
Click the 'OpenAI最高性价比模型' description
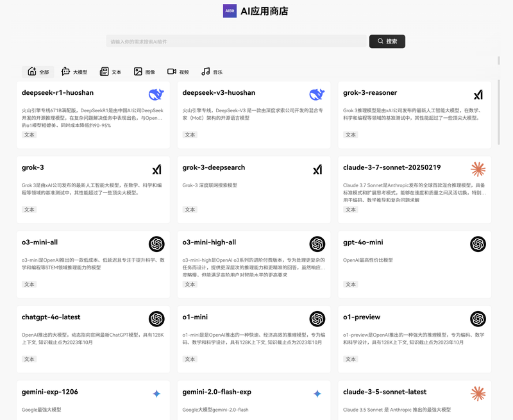coord(367,260)
